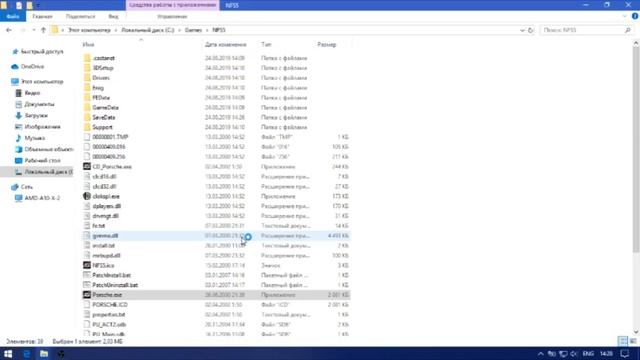This screenshot has width=640, height=360.
Task: Open the ribbon help icon
Action: pyautogui.click(x=635, y=16)
